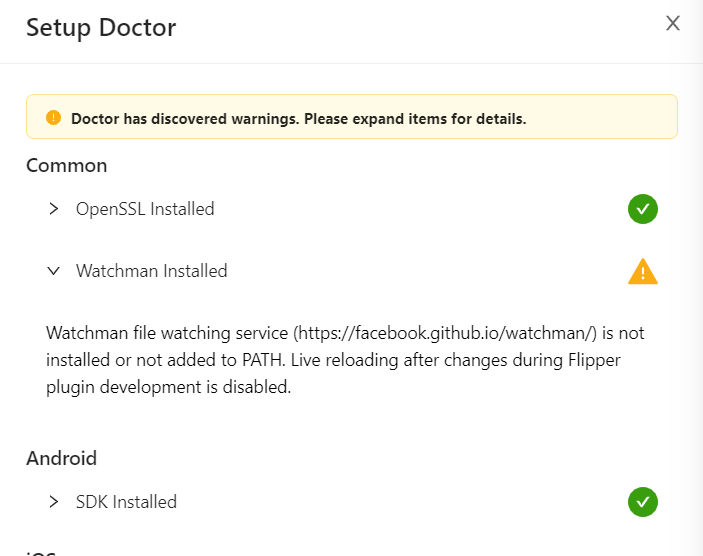Click green checkmark beside SDK Installed
Viewport: 703px width, 556px height.
pos(642,502)
